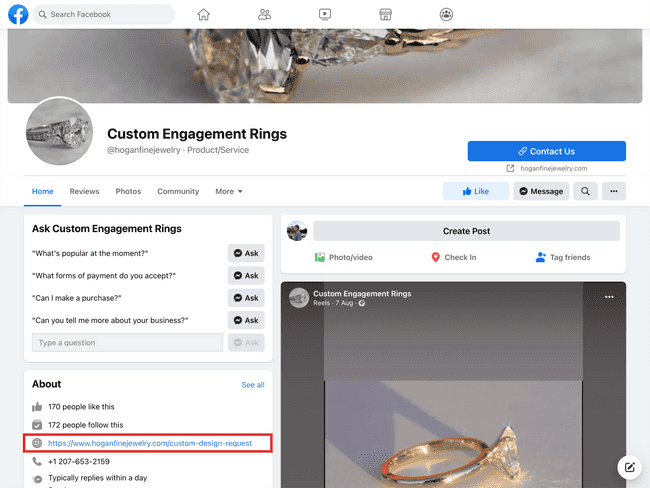Open the reel author's avatar thumbnail
650x488 pixels.
coord(299,298)
